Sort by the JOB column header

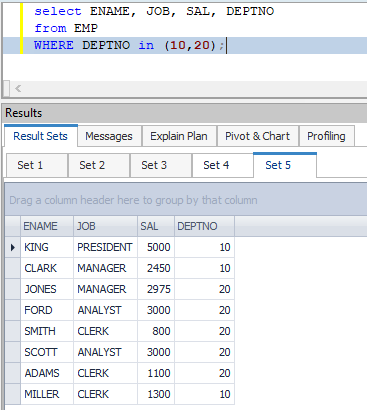pyautogui.click(x=105, y=226)
